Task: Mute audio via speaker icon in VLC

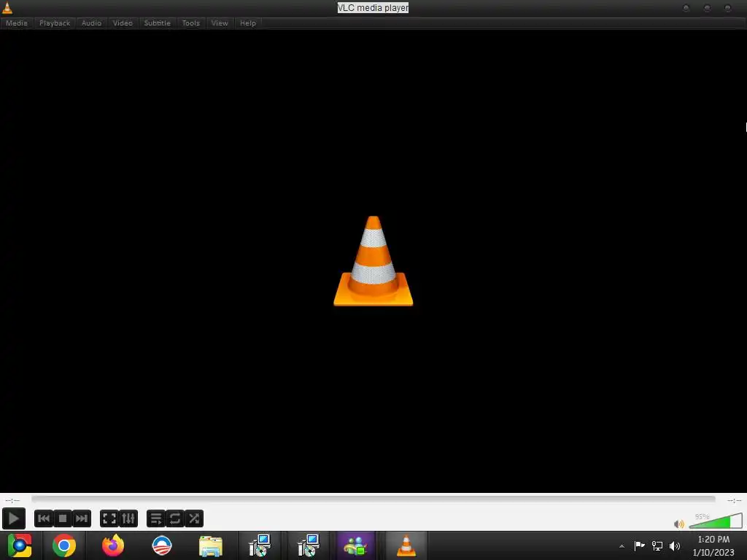Action: 679,524
